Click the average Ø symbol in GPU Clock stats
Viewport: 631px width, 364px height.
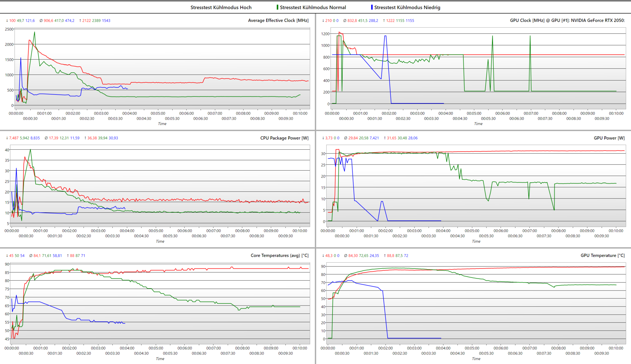point(345,21)
